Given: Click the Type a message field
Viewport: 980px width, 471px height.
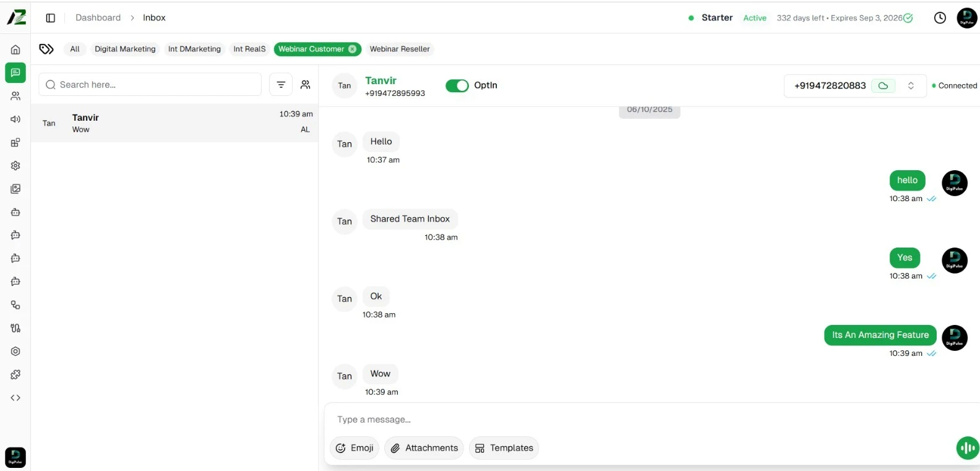Looking at the screenshot, I should [x=619, y=420].
